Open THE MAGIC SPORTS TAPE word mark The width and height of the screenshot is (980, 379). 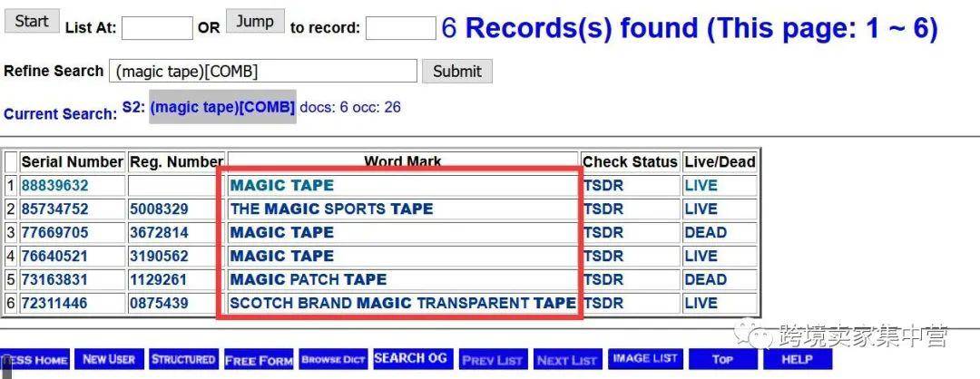click(x=331, y=209)
